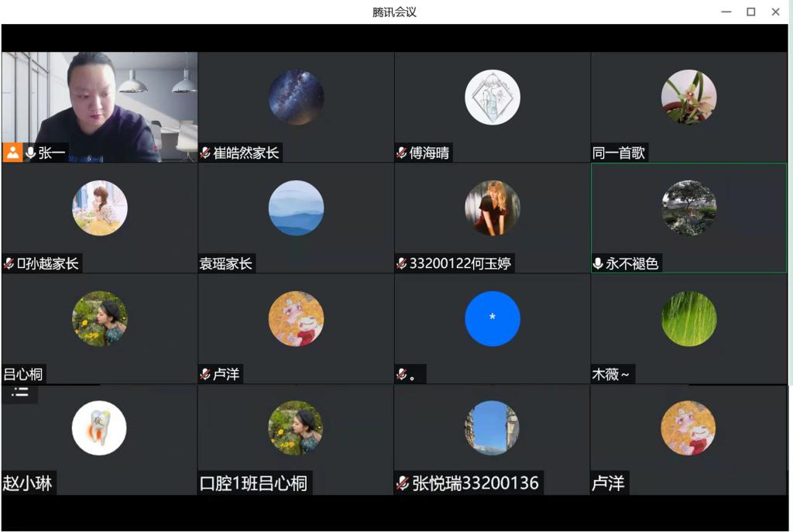
Task: Click the name label 张悦瑞33200136
Action: tap(475, 483)
